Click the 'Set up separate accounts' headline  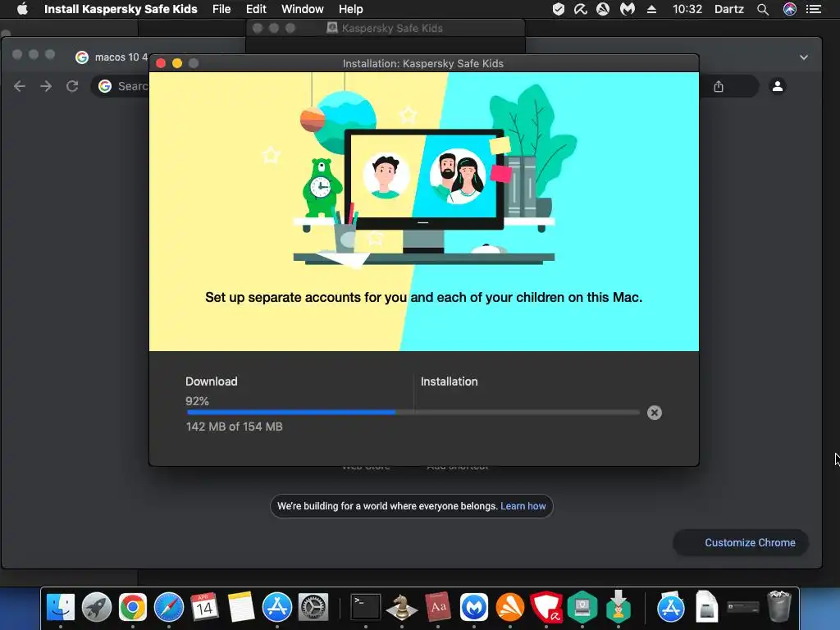(424, 297)
